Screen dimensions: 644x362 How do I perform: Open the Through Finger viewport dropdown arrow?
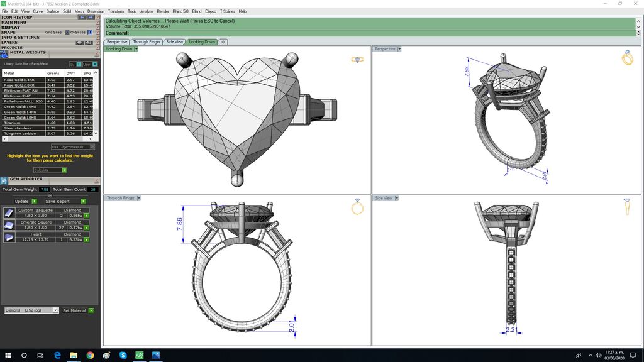click(139, 198)
